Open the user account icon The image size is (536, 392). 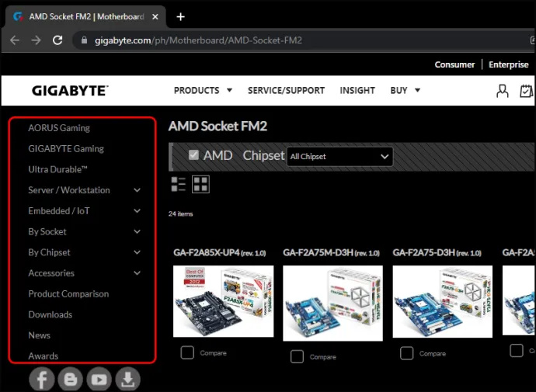tap(502, 91)
